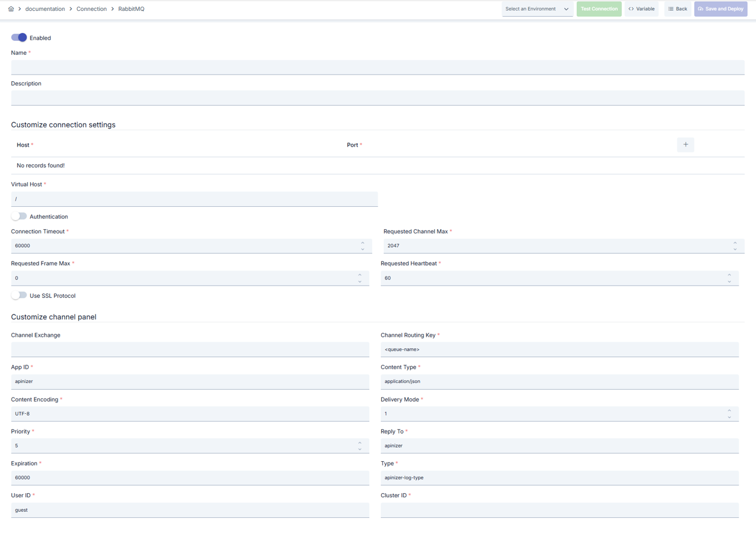Screen dimensions: 756x540
Task: Open the Variable button
Action: [x=642, y=9]
